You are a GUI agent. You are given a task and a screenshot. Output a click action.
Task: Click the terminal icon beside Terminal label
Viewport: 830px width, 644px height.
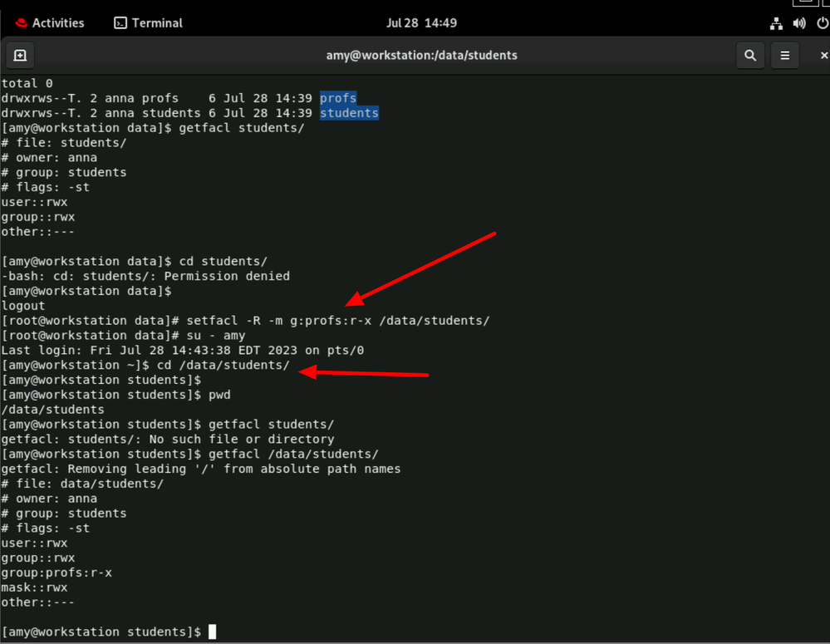coord(120,23)
